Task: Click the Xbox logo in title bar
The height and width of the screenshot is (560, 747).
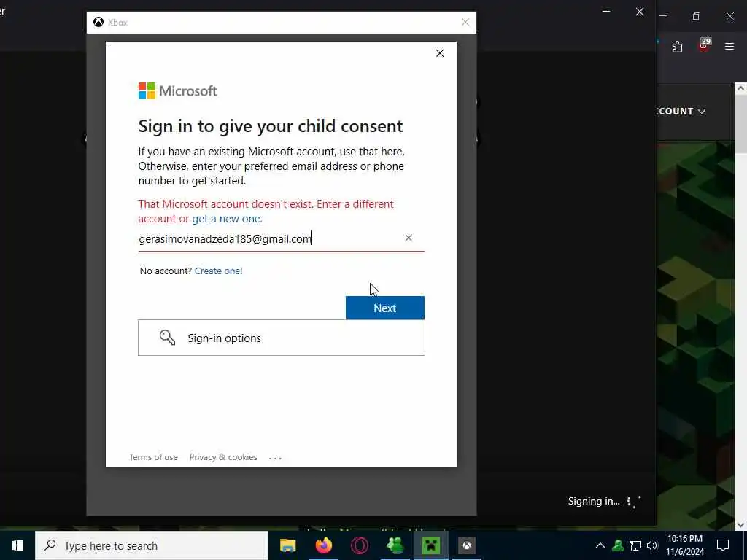Action: (98, 23)
